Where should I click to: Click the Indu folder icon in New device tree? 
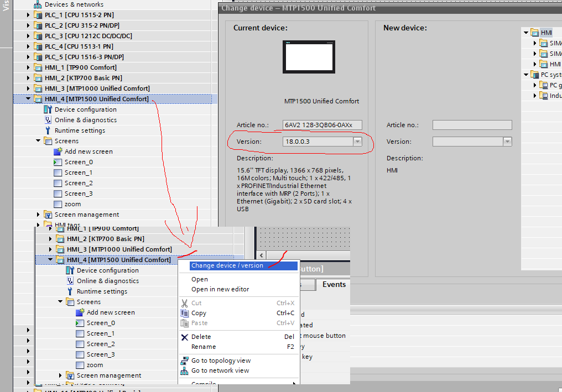(544, 96)
